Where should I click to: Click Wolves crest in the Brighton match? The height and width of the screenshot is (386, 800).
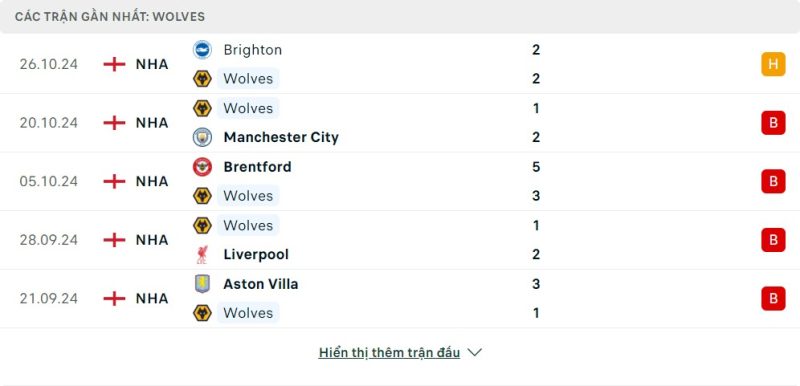pos(202,79)
